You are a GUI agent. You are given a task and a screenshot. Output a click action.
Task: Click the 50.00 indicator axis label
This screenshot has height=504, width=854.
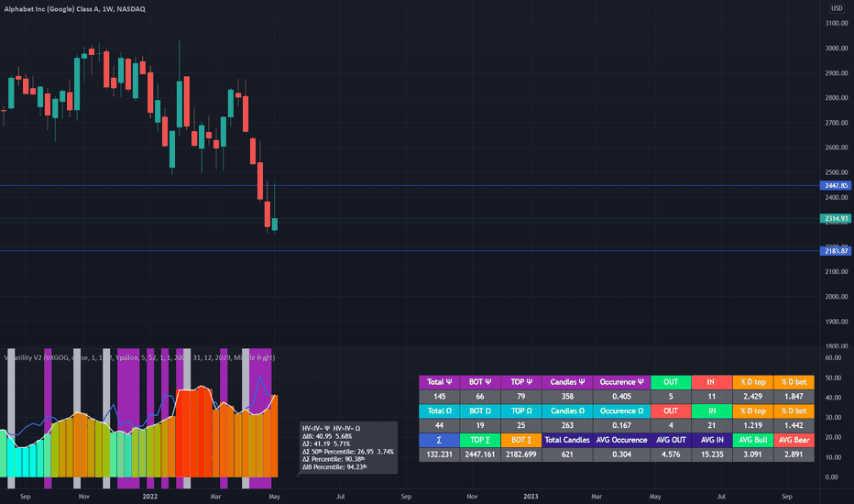pyautogui.click(x=832, y=378)
